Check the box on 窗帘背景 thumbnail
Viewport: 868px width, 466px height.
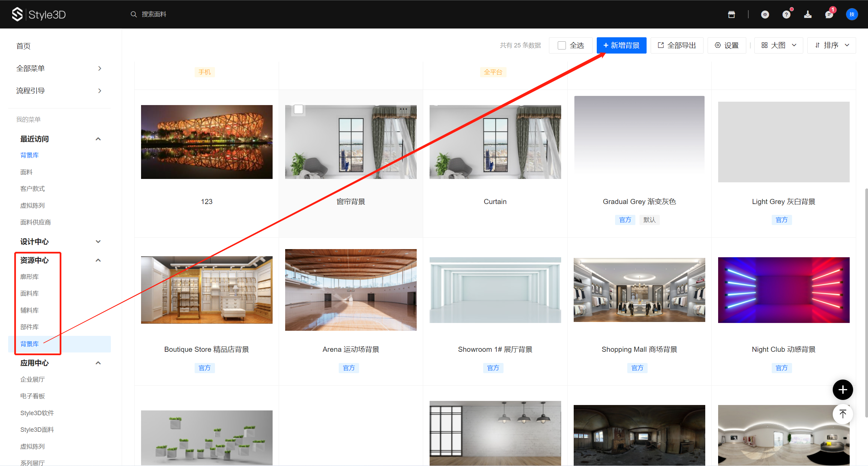[298, 109]
